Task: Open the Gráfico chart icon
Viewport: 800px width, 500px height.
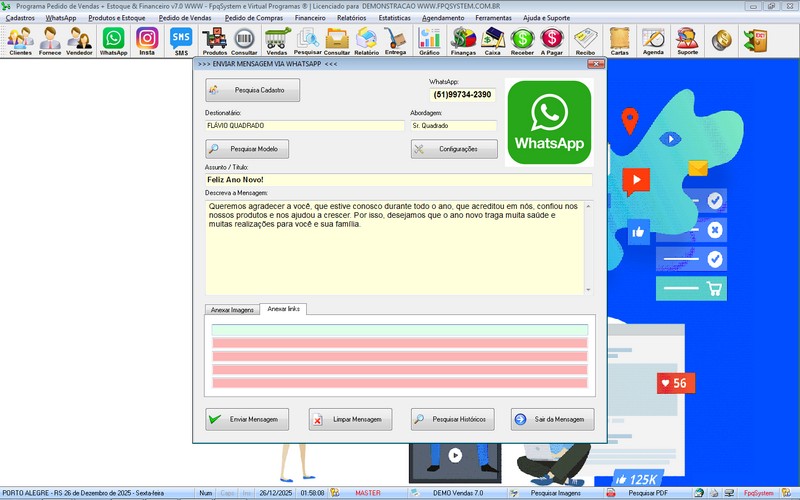Action: coord(429,41)
